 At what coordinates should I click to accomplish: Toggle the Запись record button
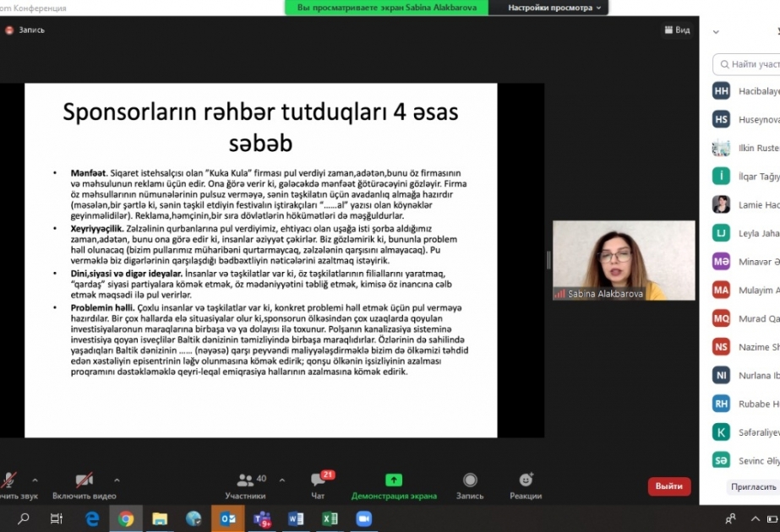[470, 486]
